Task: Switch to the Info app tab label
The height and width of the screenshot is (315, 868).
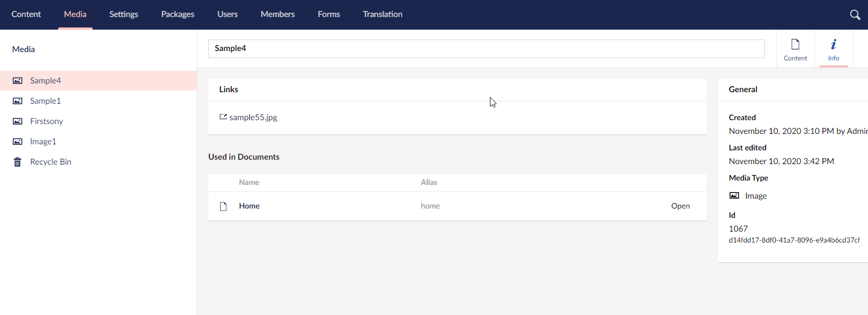Action: click(833, 58)
